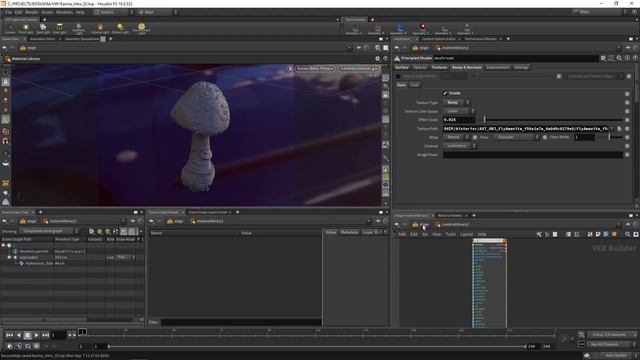
Task: Click the Auto Update button in status bar
Action: [616, 356]
